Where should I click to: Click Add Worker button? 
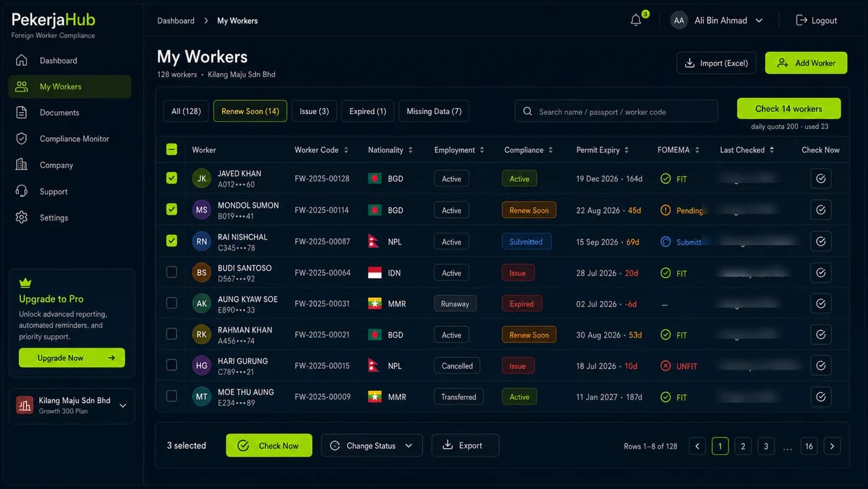[806, 63]
